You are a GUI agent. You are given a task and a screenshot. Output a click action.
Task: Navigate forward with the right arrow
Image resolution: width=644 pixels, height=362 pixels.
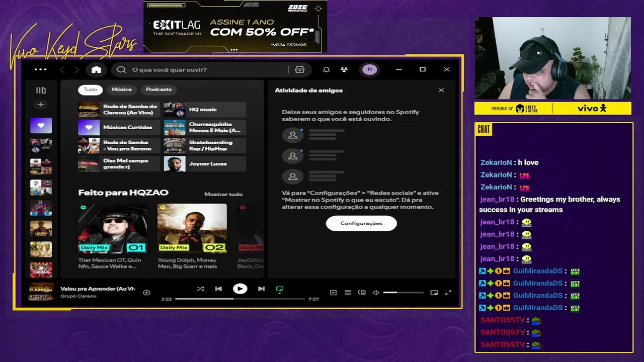76,69
